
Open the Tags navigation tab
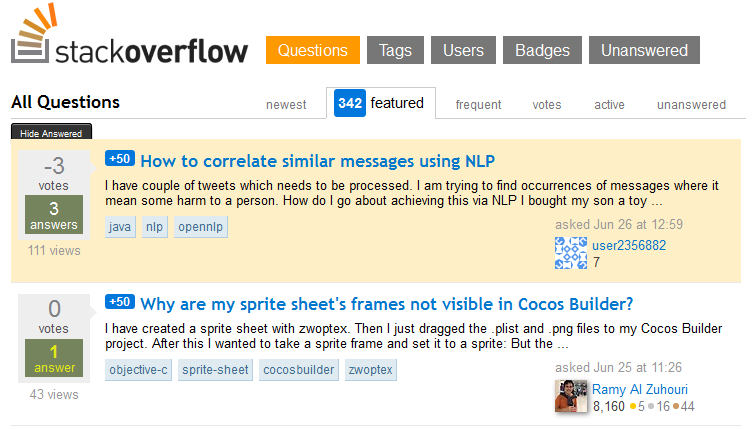click(x=395, y=50)
